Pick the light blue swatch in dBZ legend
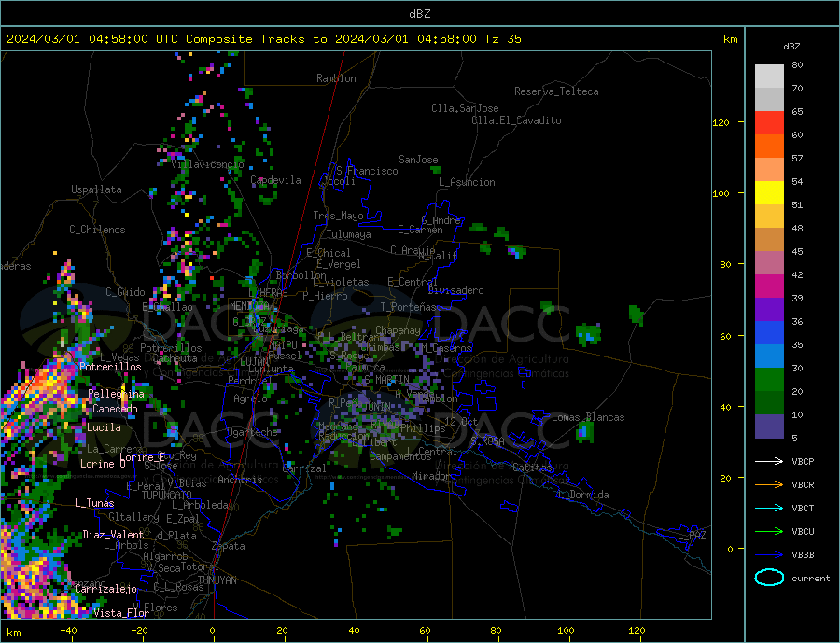This screenshot has height=643, width=840. (769, 356)
